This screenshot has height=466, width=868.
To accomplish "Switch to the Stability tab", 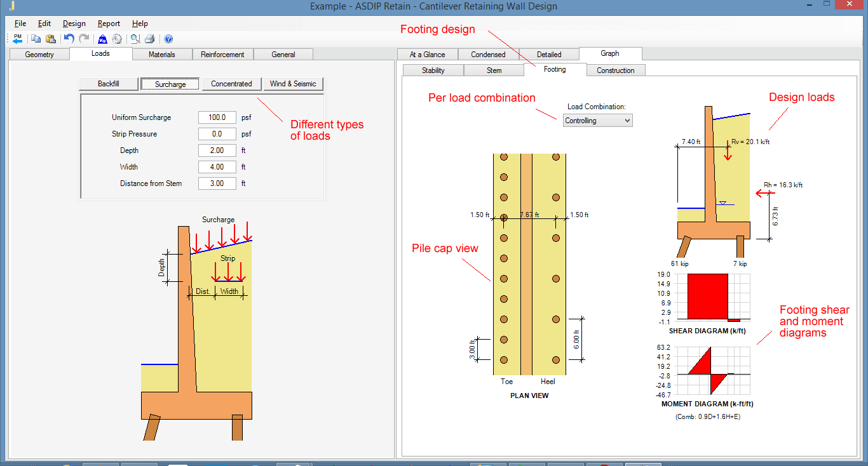I will pyautogui.click(x=433, y=70).
